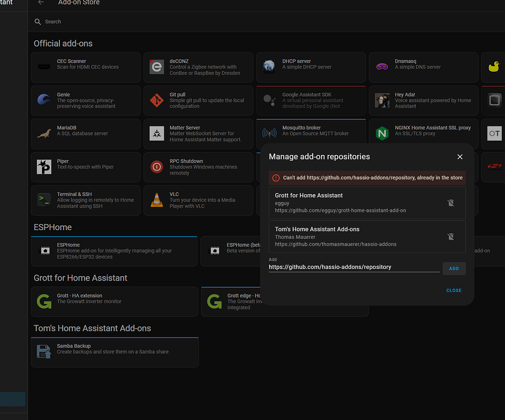Click the MariaDB seahorse icon

coord(44,133)
